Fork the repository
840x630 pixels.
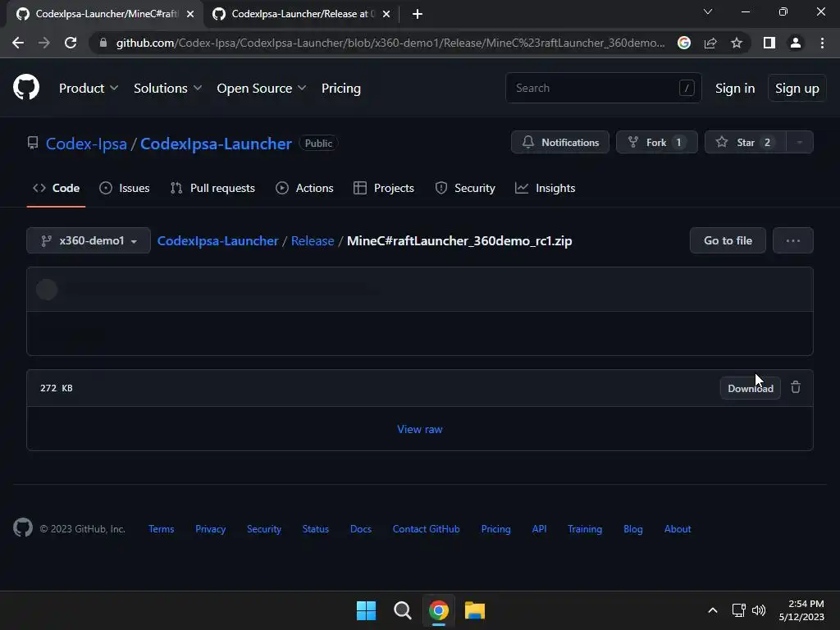(656, 143)
